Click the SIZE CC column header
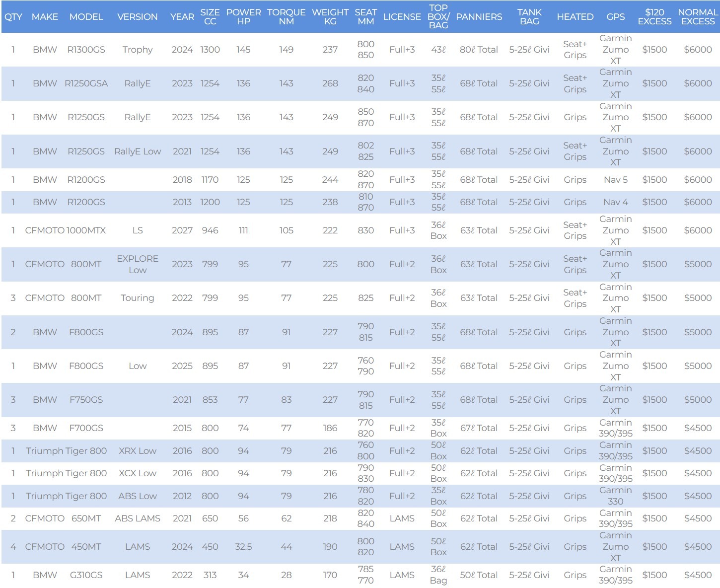Image resolution: width=720 pixels, height=588 pixels. pos(210,17)
